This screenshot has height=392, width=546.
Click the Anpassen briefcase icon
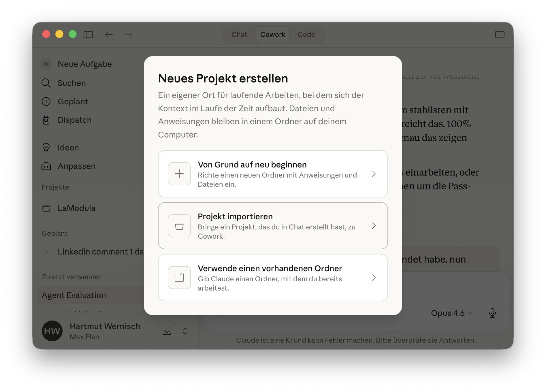tap(46, 166)
